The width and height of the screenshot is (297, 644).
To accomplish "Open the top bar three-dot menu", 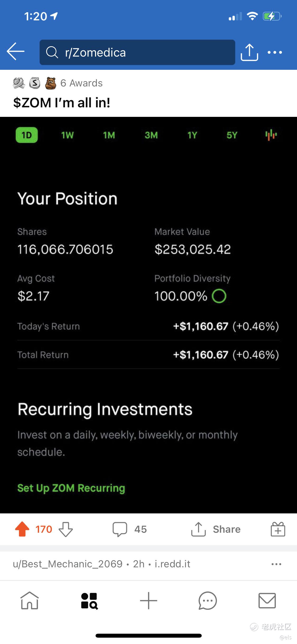I will click(275, 52).
